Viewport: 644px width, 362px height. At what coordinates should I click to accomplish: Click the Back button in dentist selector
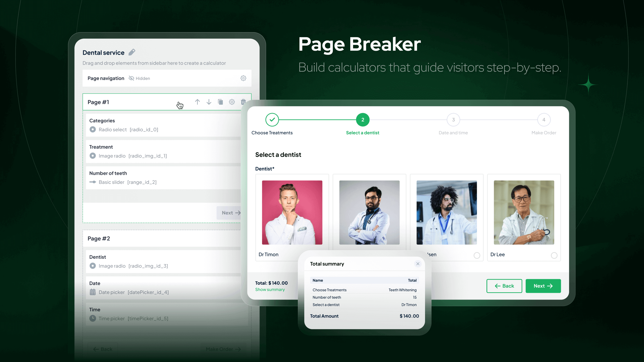coord(504,286)
